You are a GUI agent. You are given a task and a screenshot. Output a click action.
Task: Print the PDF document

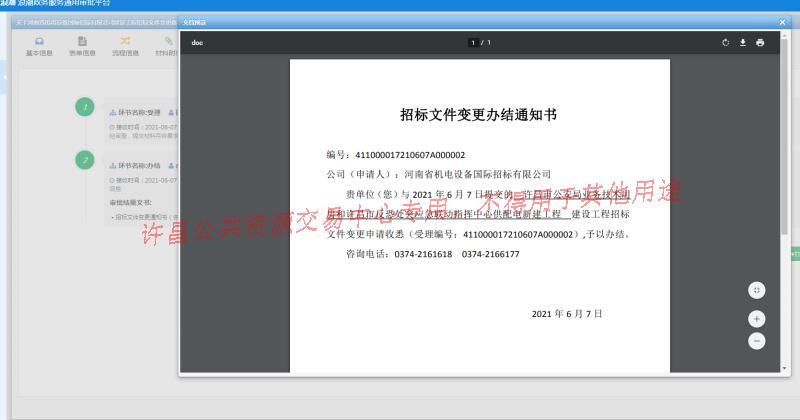pos(760,43)
